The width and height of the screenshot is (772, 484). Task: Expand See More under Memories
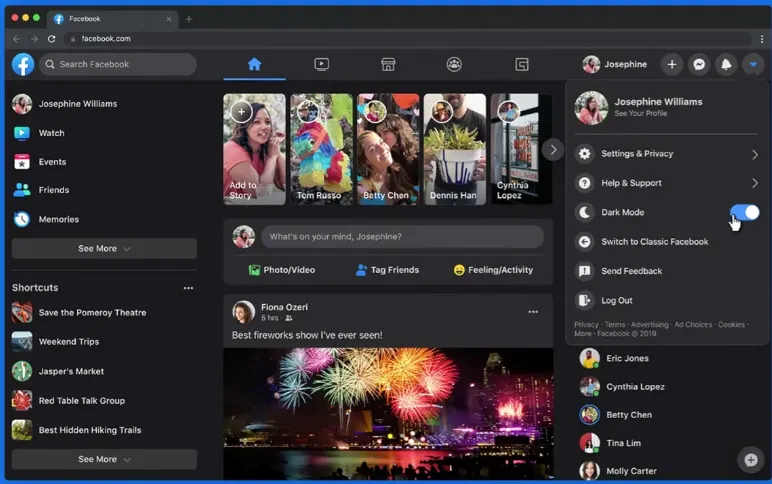click(104, 249)
